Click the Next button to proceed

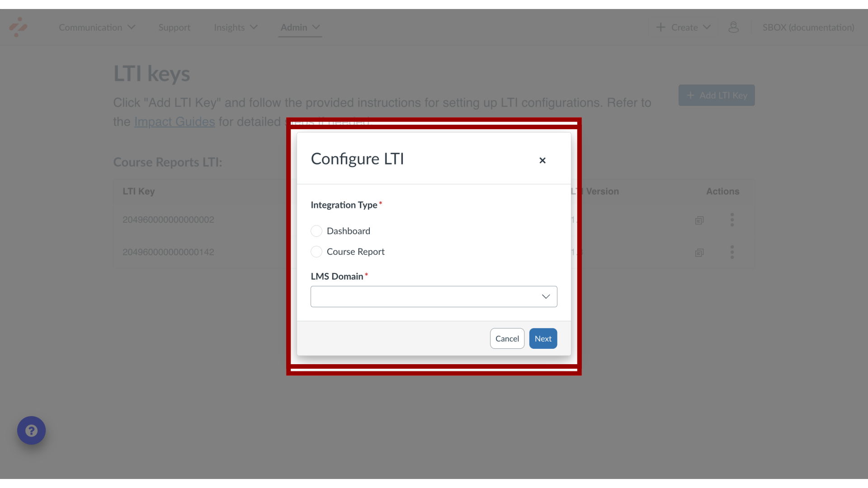click(x=543, y=338)
